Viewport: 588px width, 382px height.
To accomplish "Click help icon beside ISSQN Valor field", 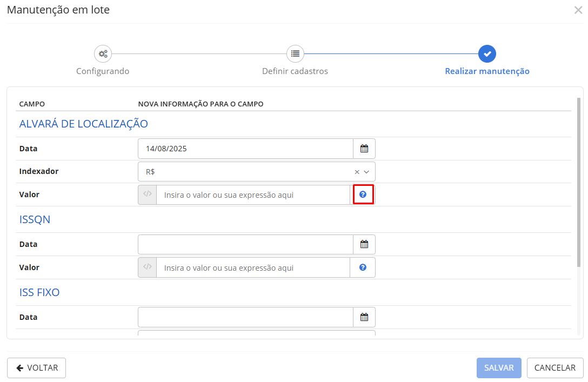I will click(363, 267).
